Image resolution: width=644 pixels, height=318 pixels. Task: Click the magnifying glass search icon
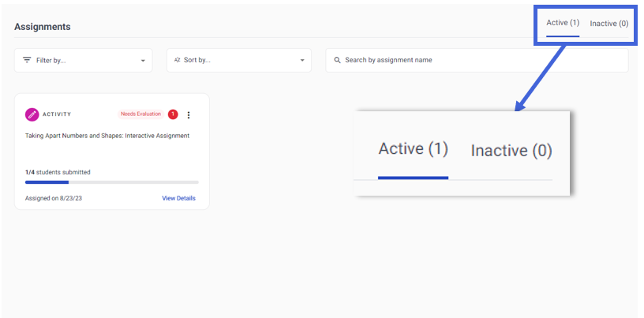337,61
